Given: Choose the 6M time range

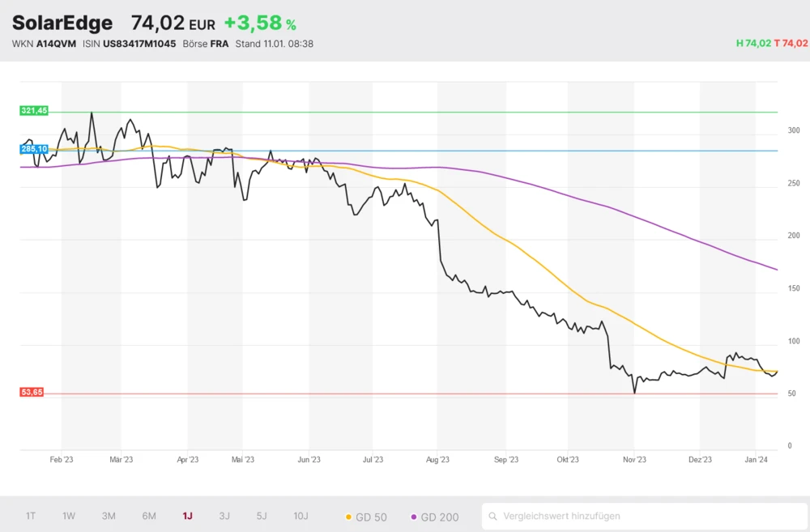Looking at the screenshot, I should (149, 516).
